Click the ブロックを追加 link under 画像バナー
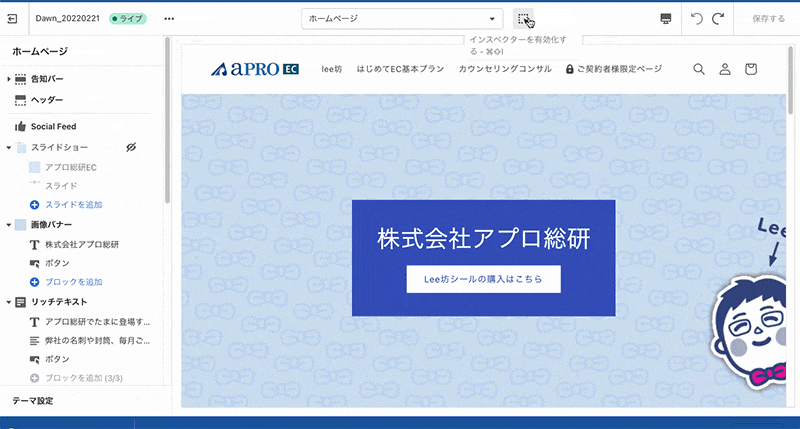800x429 pixels. coord(74,282)
